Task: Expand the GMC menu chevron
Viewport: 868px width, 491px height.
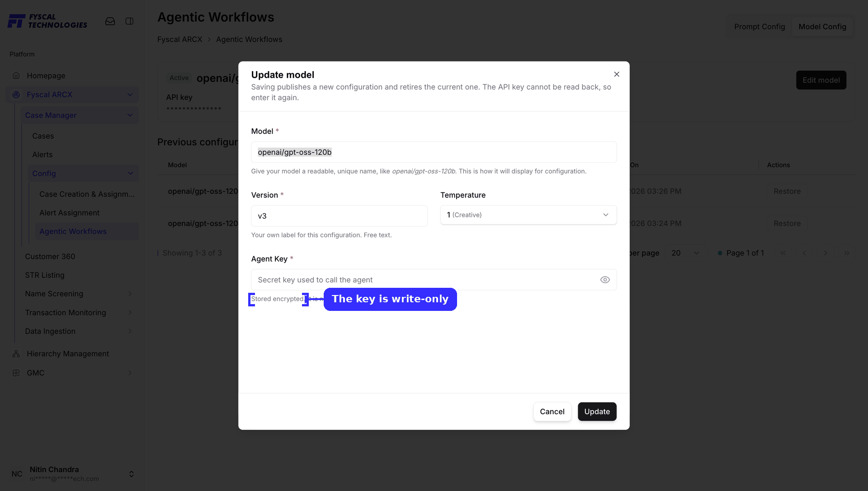Action: point(130,373)
